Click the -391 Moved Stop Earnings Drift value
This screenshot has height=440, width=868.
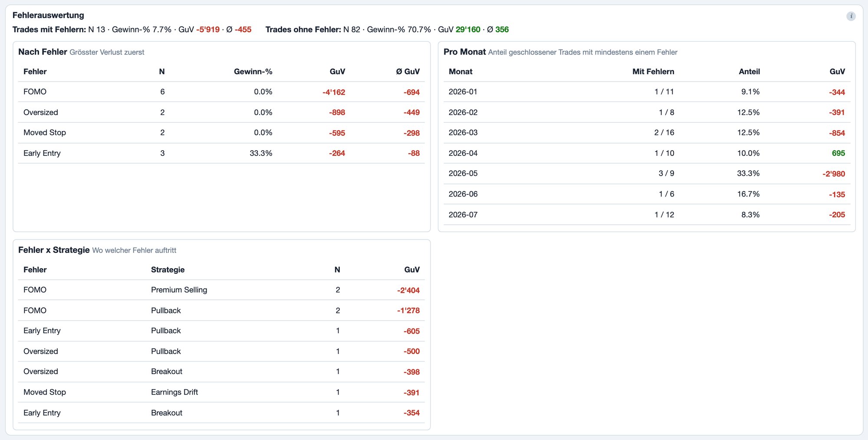[411, 392]
